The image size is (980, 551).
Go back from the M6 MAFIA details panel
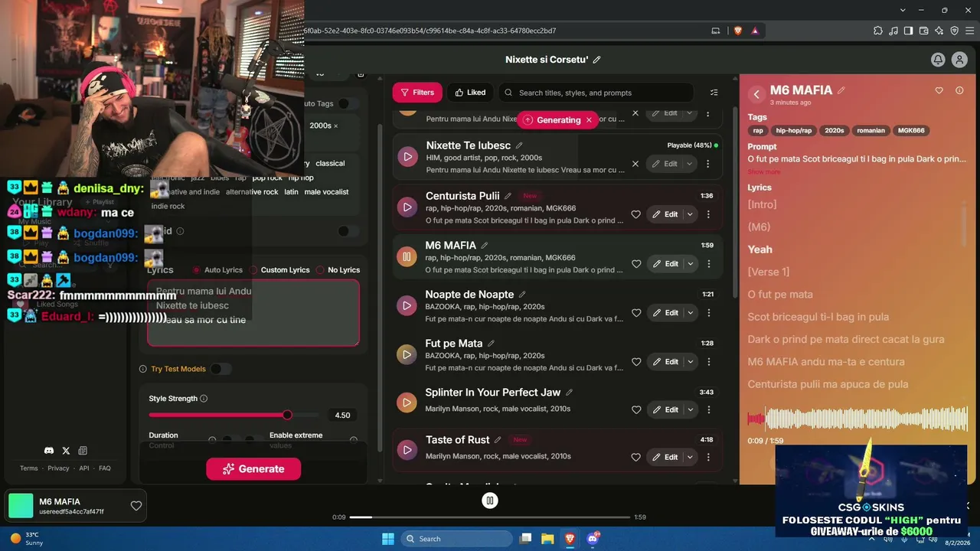(x=756, y=94)
